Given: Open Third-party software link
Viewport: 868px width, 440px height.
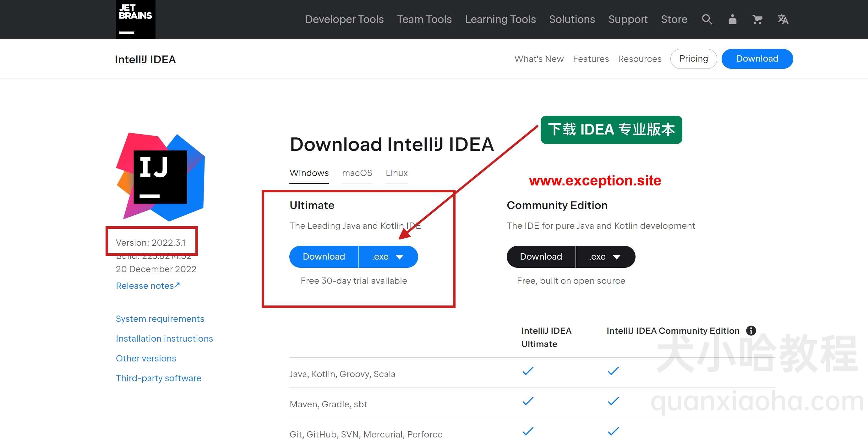Looking at the screenshot, I should (x=158, y=378).
